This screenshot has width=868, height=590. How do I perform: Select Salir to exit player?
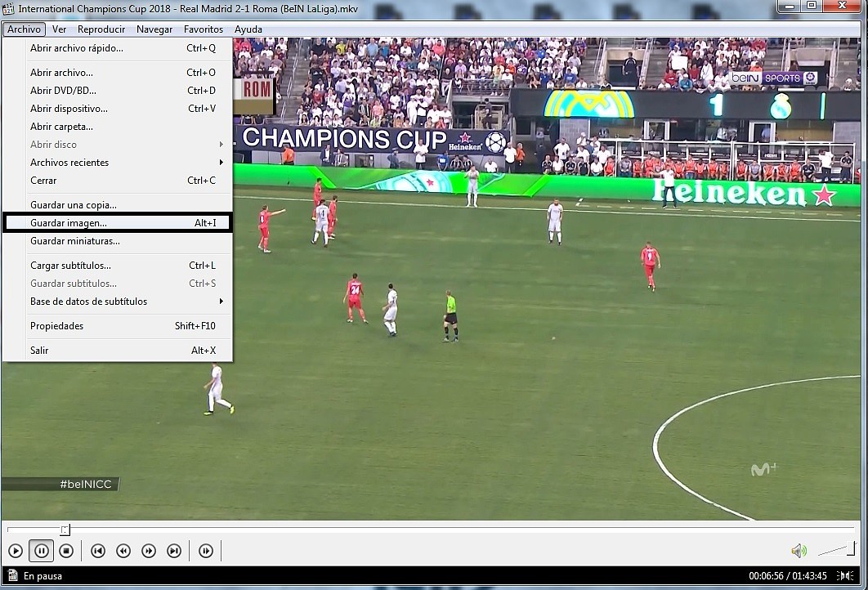(x=118, y=350)
